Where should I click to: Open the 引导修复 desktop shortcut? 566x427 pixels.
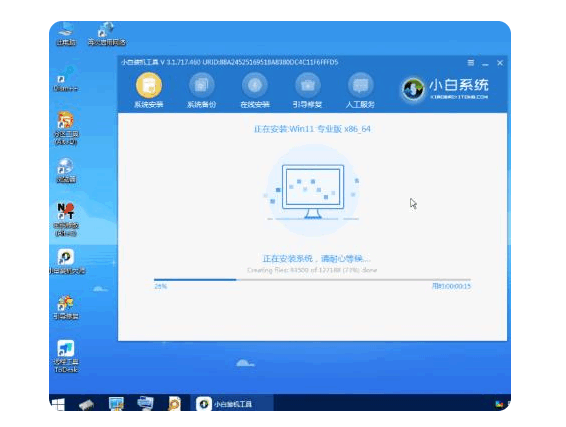pyautogui.click(x=66, y=308)
